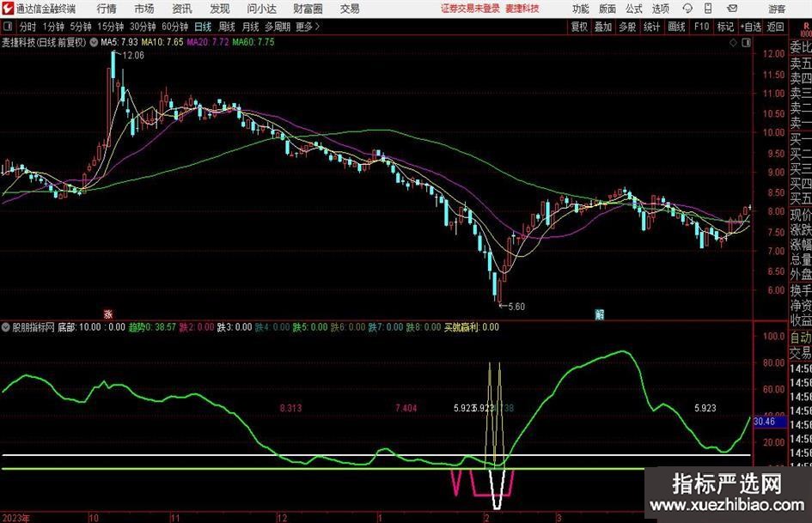The image size is (812, 523).
Task: Open the 发现 menu
Action: click(220, 9)
